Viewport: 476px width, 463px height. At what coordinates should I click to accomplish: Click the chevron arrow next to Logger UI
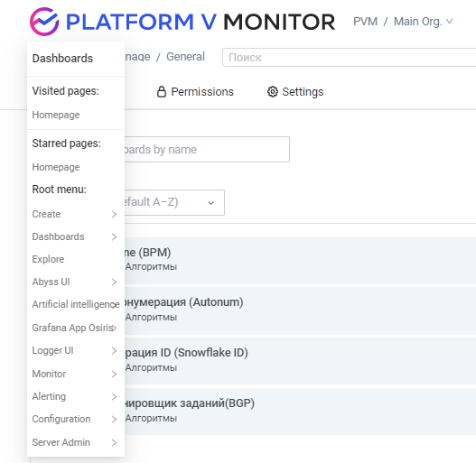click(x=114, y=350)
